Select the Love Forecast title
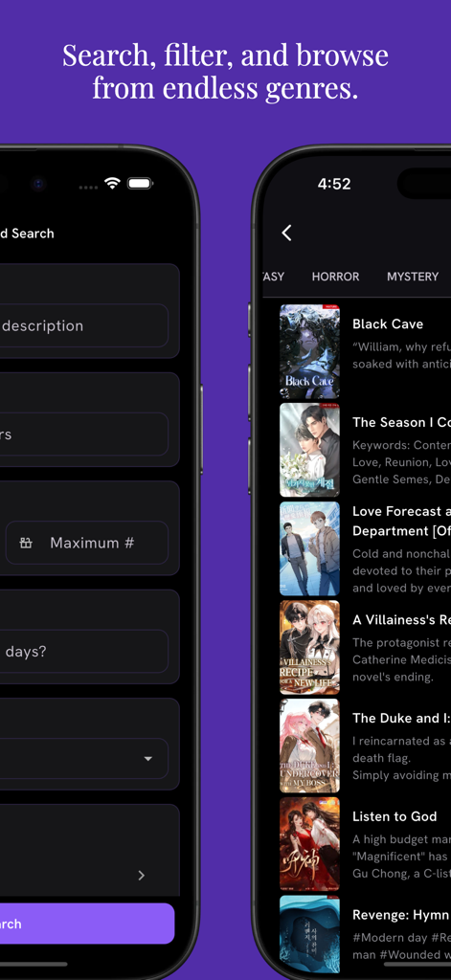The width and height of the screenshot is (451, 980). click(401, 521)
